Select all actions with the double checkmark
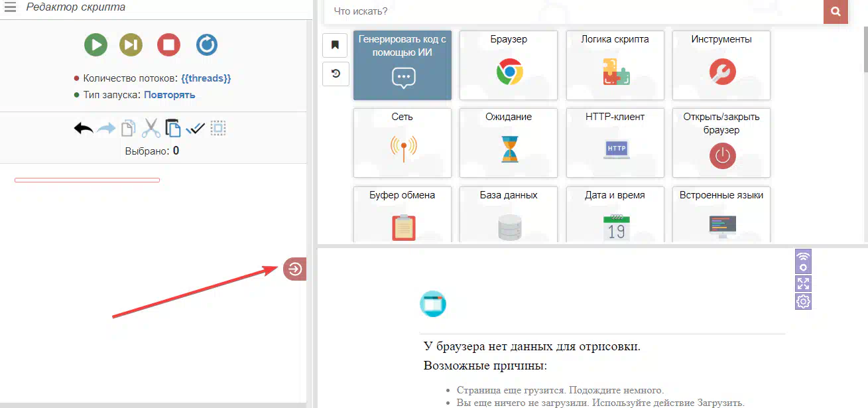The image size is (868, 408). pyautogui.click(x=196, y=128)
